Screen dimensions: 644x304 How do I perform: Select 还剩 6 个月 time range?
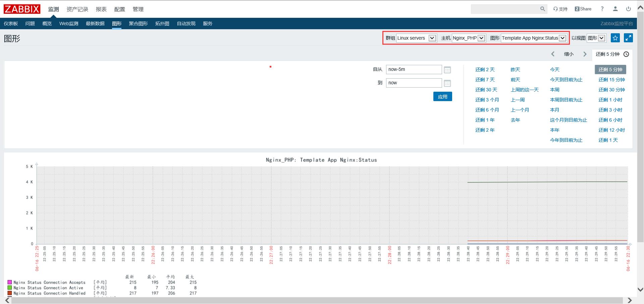pos(487,110)
